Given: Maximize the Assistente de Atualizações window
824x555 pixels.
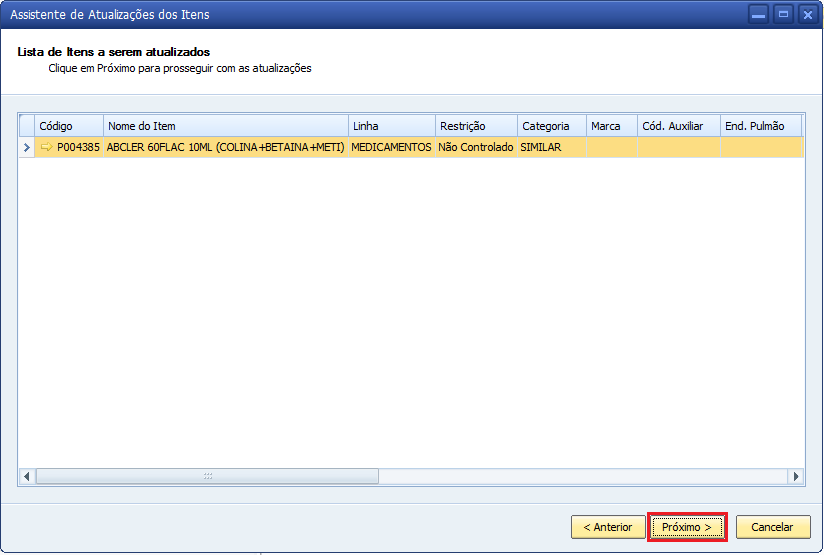Looking at the screenshot, I should point(783,15).
